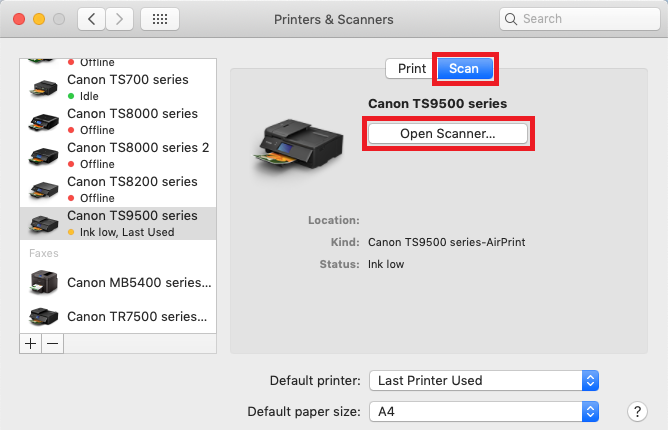Select the Canon TS8000 series 2 icon

click(44, 155)
